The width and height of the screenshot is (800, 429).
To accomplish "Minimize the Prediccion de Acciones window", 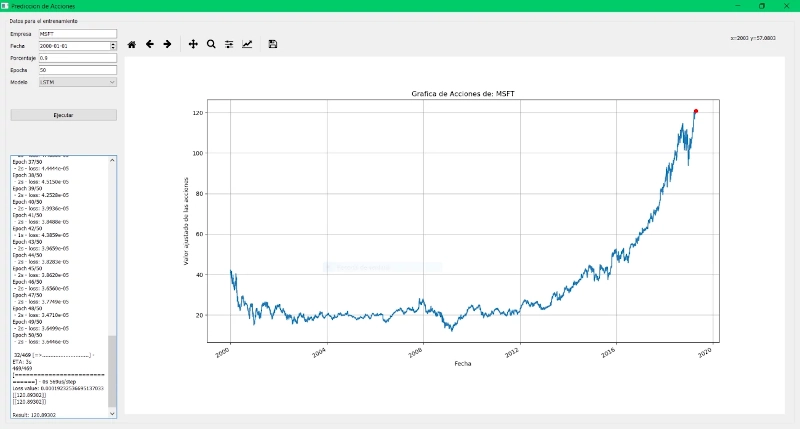I will (x=738, y=6).
